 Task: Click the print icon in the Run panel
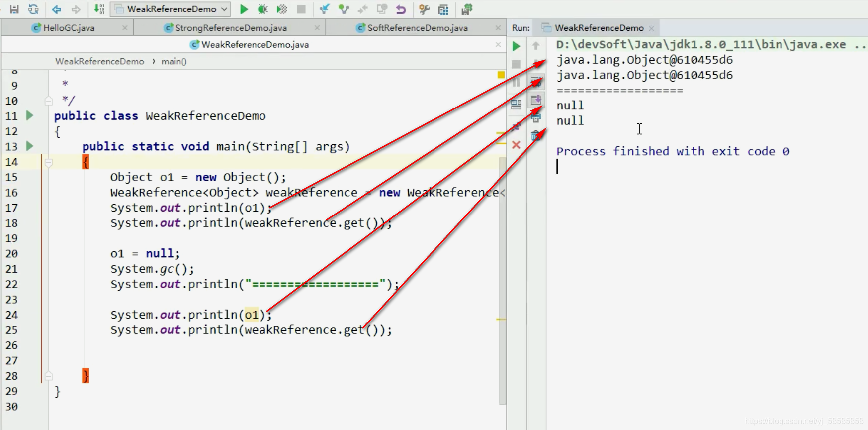click(x=536, y=118)
